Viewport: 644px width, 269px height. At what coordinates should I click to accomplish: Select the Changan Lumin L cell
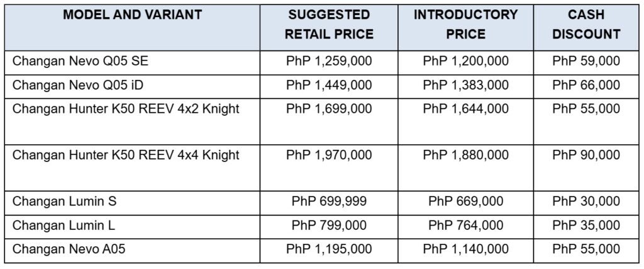pos(132,227)
